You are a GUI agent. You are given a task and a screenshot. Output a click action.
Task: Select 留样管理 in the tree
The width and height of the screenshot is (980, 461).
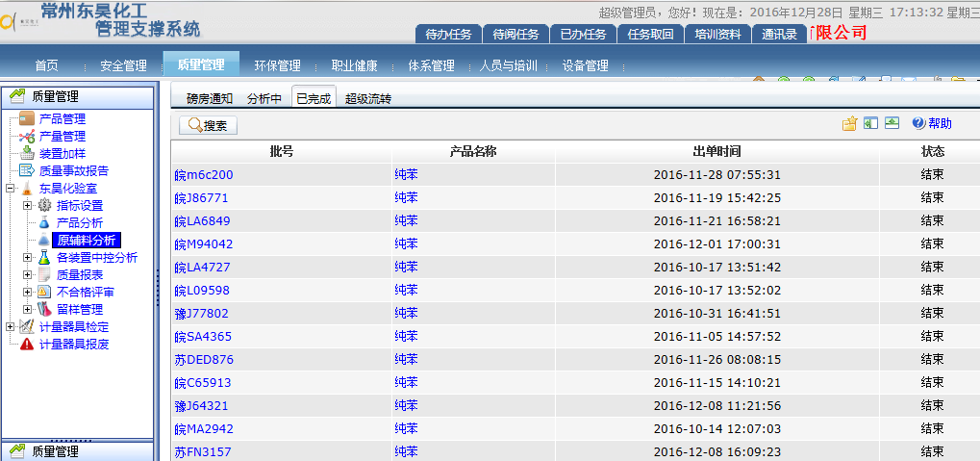tap(79, 310)
